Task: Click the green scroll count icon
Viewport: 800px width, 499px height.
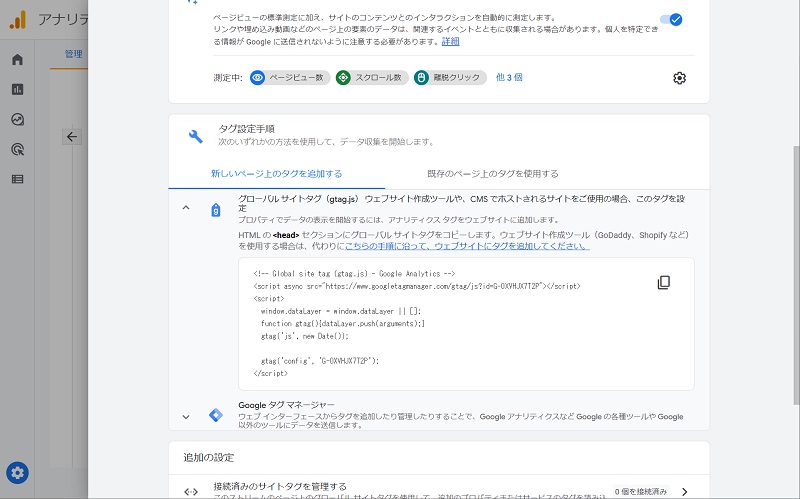Action: click(343, 78)
